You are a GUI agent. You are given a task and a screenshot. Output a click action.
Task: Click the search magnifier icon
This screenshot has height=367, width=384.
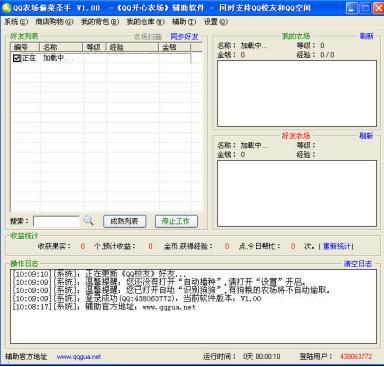point(88,220)
